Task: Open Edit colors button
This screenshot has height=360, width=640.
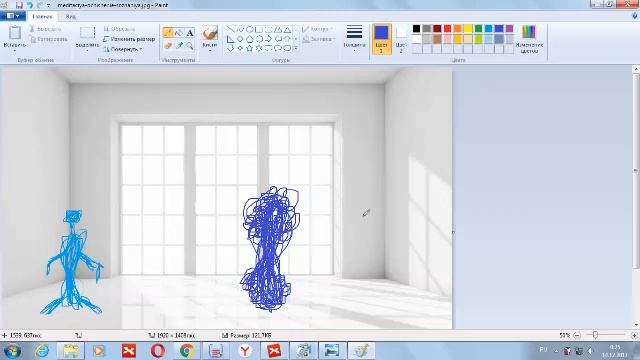Action: 529,39
